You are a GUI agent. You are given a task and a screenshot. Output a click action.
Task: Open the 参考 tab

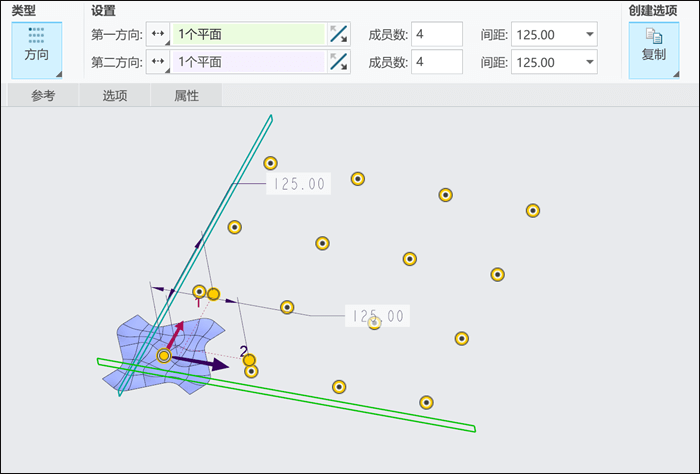coord(43,95)
